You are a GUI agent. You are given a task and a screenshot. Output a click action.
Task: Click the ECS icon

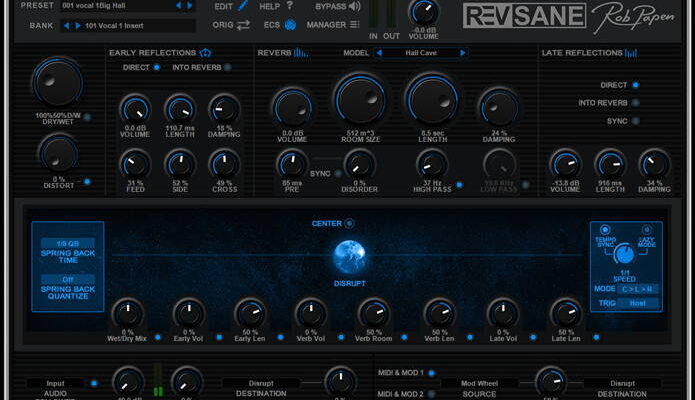coord(290,24)
